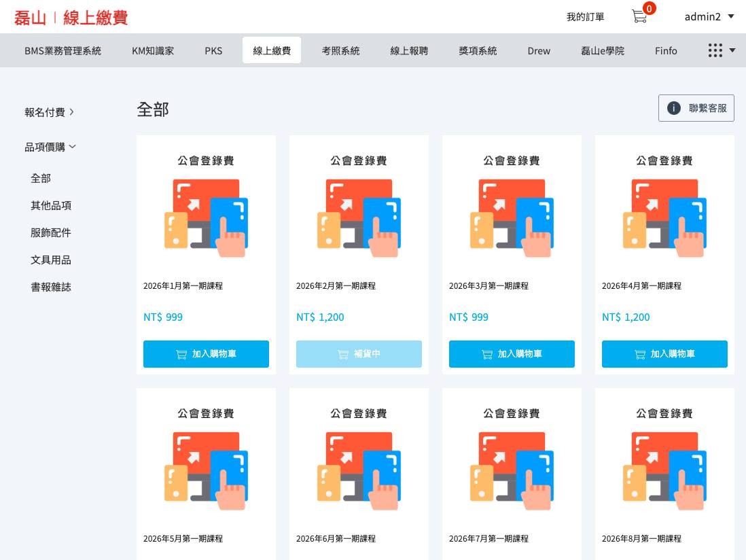This screenshot has height=560, width=746.
Task: Open the admin2 user dropdown
Action: 709,16
